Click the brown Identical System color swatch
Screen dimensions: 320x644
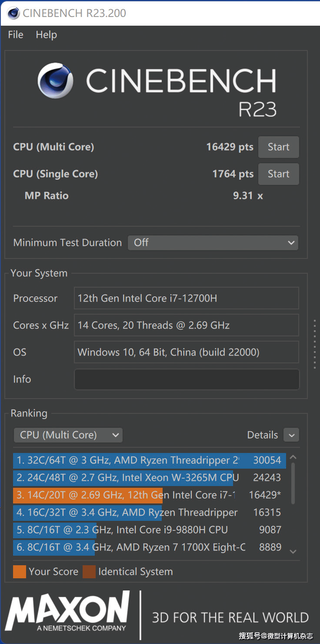click(89, 572)
